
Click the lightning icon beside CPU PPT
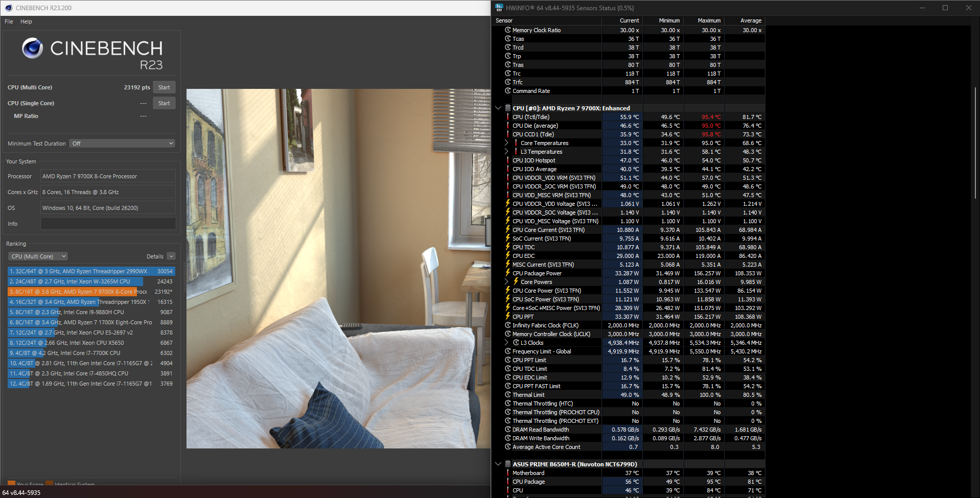(x=508, y=317)
